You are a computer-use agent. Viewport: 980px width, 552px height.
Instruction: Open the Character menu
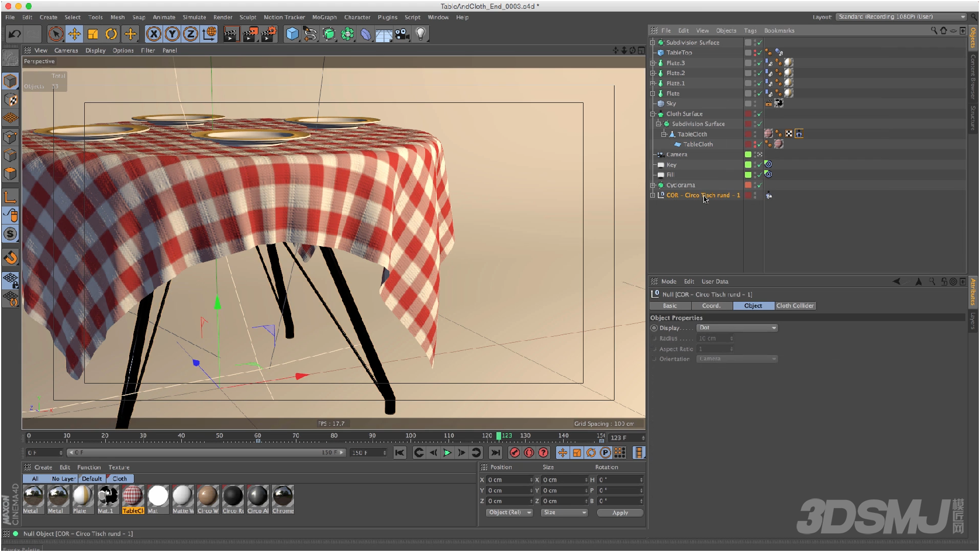[357, 17]
